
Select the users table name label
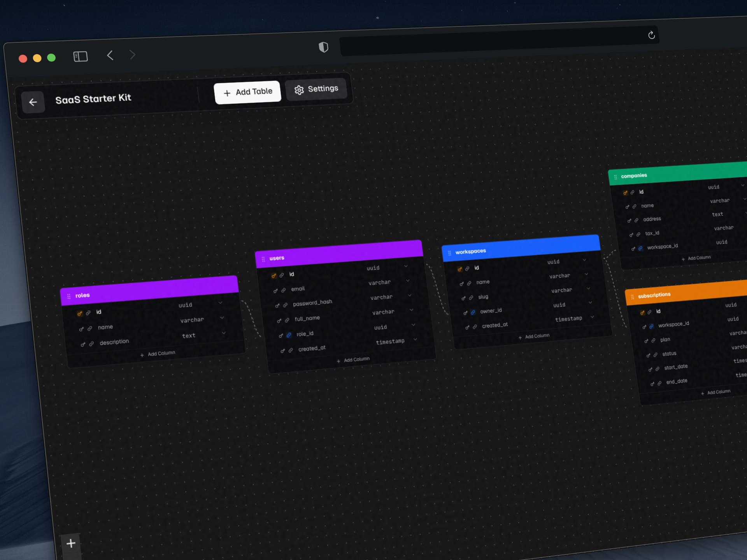click(277, 258)
